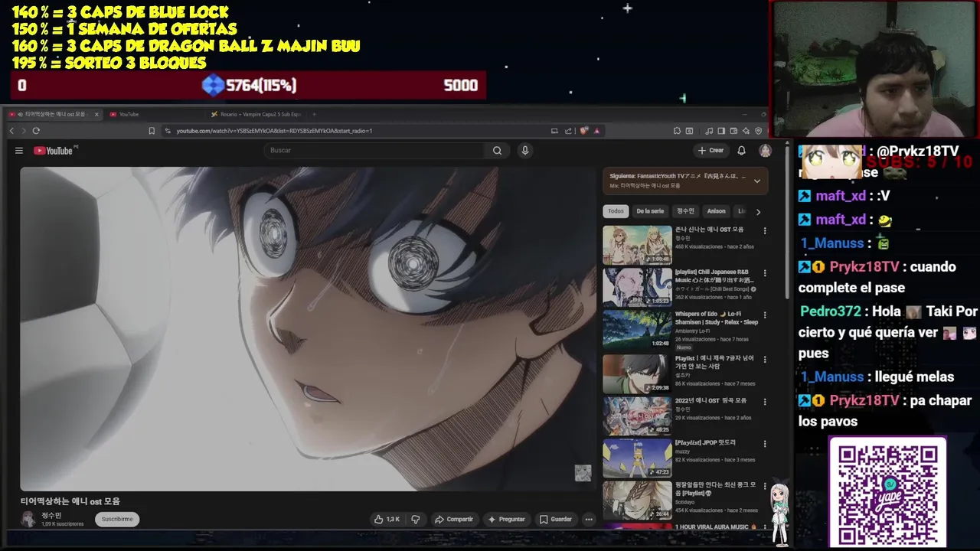Open the account avatar menu
Image resolution: width=980 pixels, height=551 pixels.
click(765, 151)
